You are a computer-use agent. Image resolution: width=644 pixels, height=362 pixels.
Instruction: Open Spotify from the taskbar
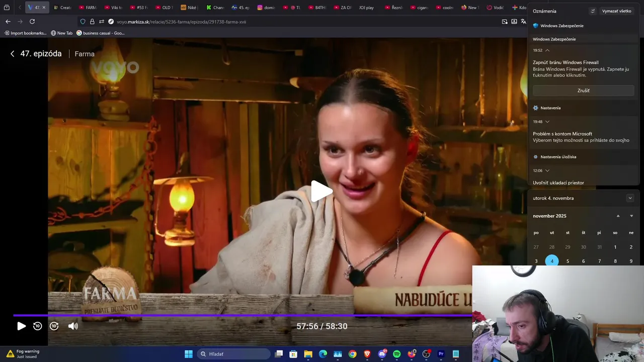[x=396, y=354]
